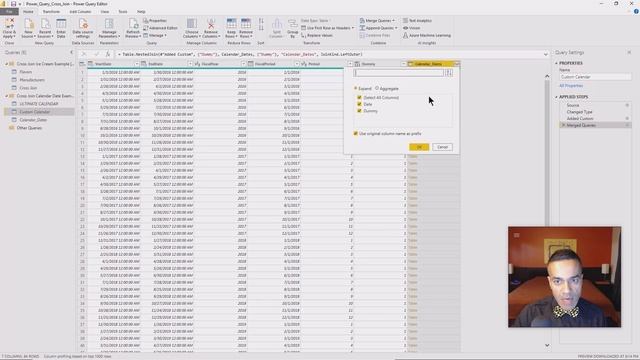Click the Azure Machine Learning icon
This screenshot has height=360, width=640.
pyautogui.click(x=427, y=36)
